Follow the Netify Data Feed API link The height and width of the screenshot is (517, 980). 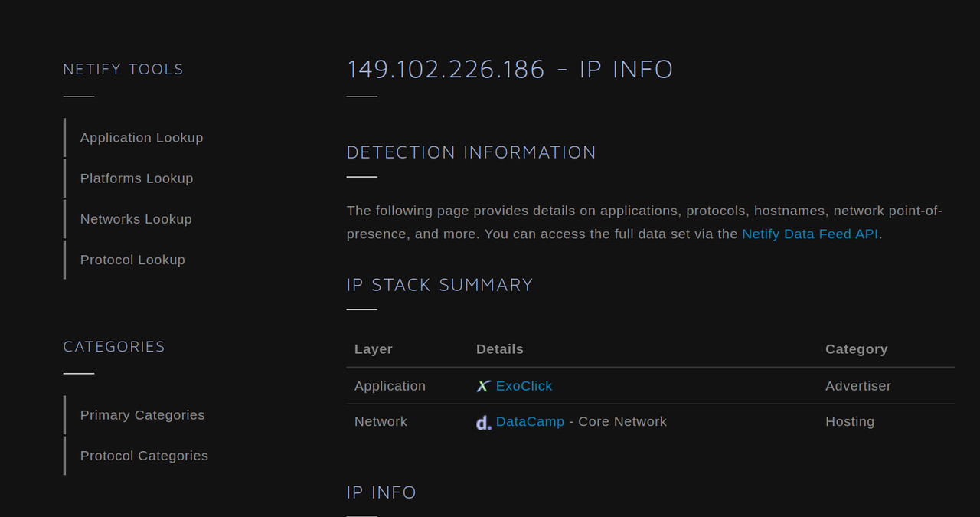[x=810, y=234]
